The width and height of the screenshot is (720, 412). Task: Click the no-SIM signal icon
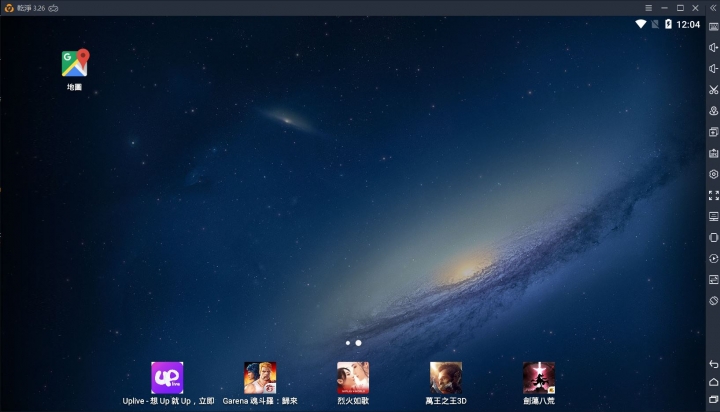click(x=655, y=24)
